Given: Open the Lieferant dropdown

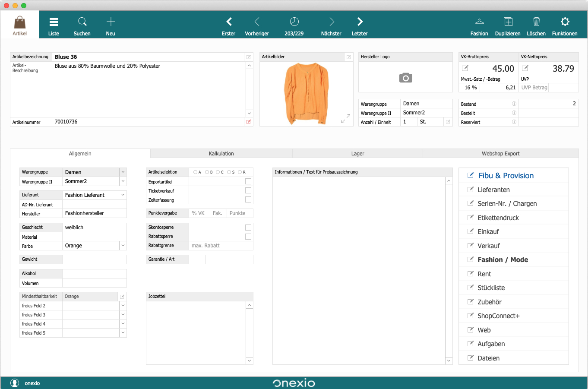Looking at the screenshot, I should 123,195.
